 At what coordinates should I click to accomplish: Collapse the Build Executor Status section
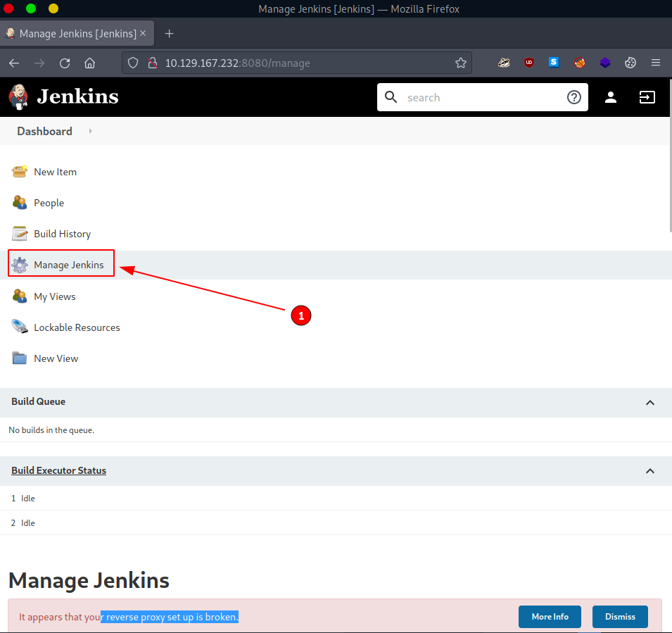pos(650,470)
